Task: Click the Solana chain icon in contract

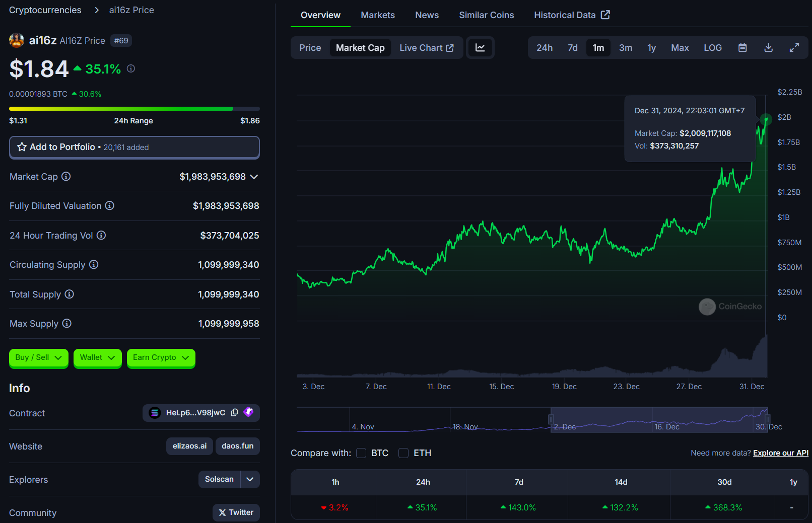Action: pos(155,413)
